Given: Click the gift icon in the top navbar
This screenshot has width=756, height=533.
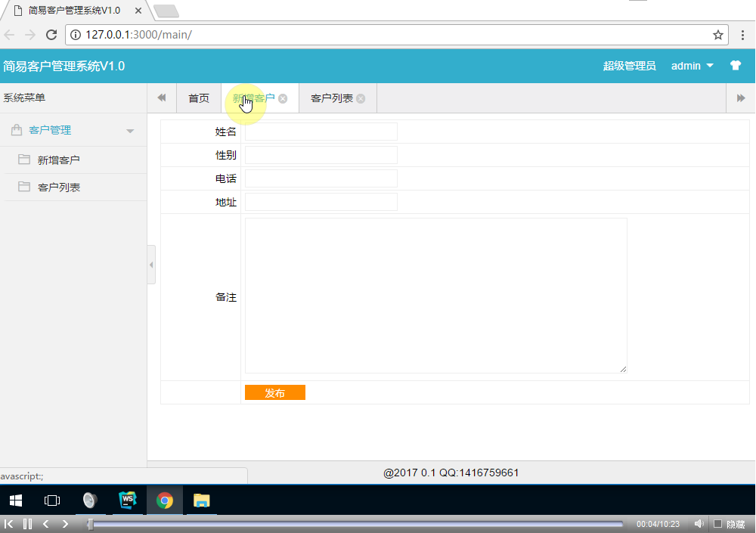Looking at the screenshot, I should click(x=735, y=66).
